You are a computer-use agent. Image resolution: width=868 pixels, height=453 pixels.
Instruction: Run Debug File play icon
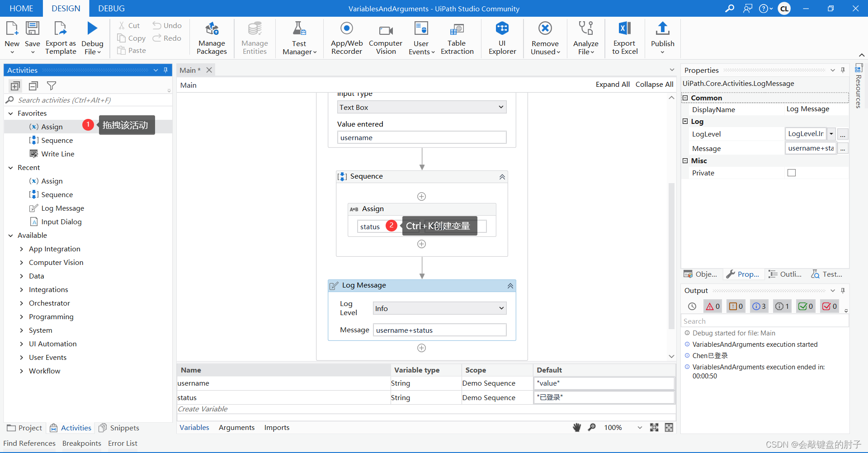92,29
